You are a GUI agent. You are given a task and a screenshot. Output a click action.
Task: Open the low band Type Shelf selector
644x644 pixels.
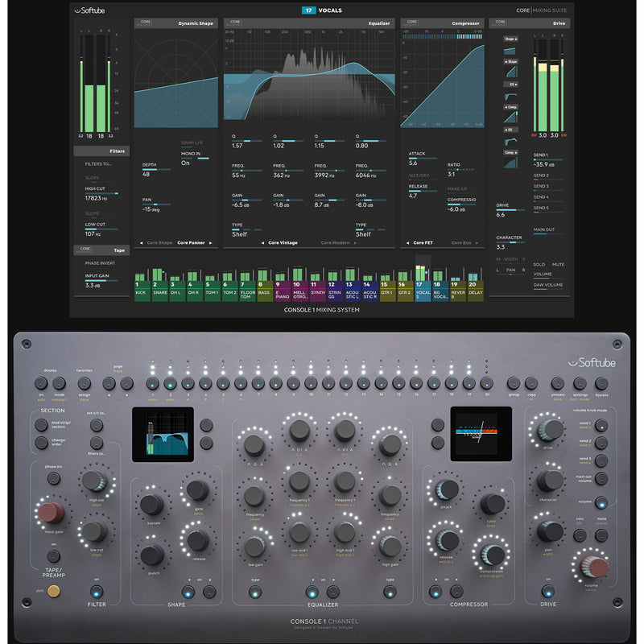coord(240,234)
